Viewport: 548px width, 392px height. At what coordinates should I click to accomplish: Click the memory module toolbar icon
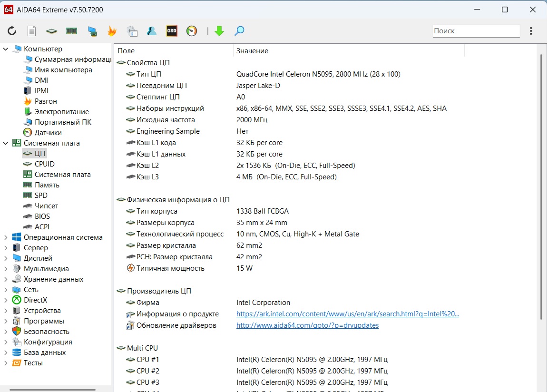pos(71,31)
